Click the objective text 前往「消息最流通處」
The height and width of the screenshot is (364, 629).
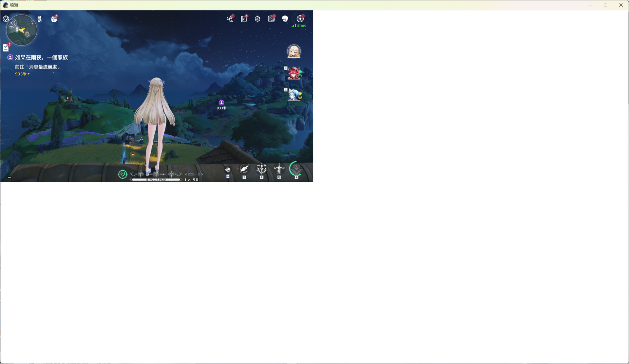(x=37, y=67)
